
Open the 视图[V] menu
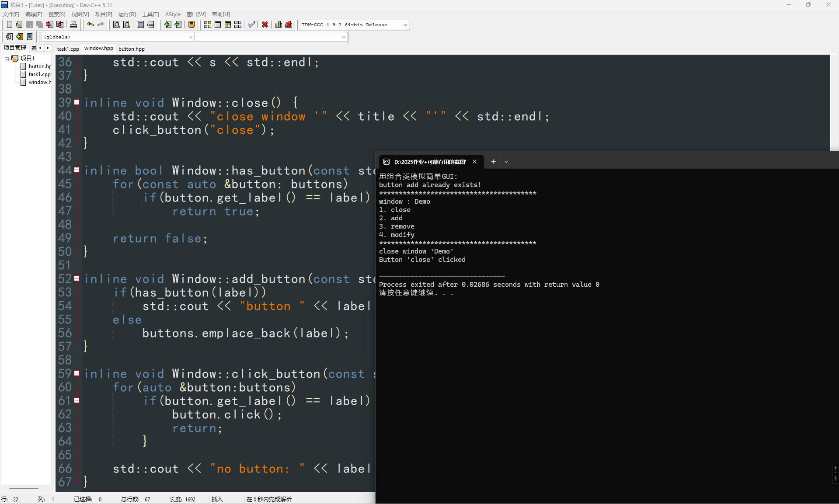pyautogui.click(x=80, y=14)
